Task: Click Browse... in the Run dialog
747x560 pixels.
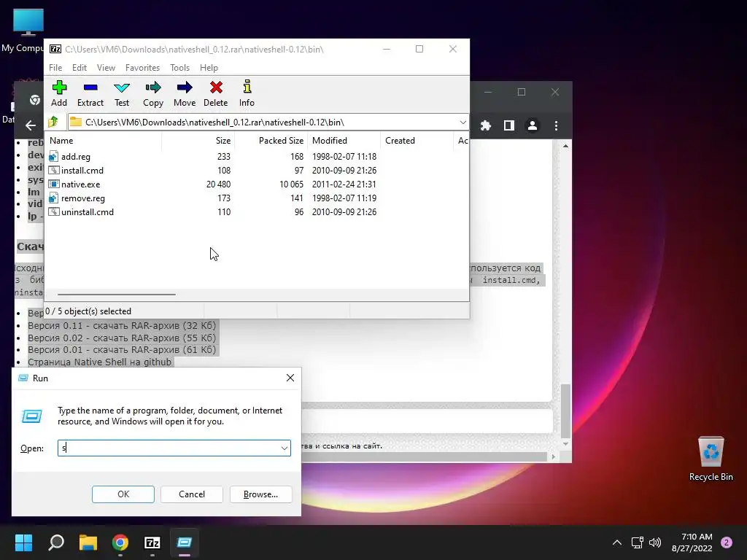Action: click(x=260, y=494)
